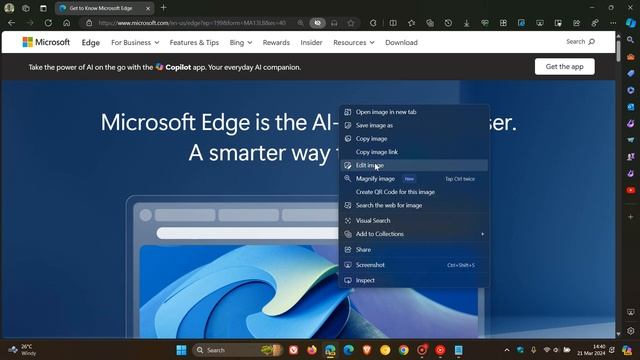
Task: Expand the For Business dropdown
Action: (135, 42)
